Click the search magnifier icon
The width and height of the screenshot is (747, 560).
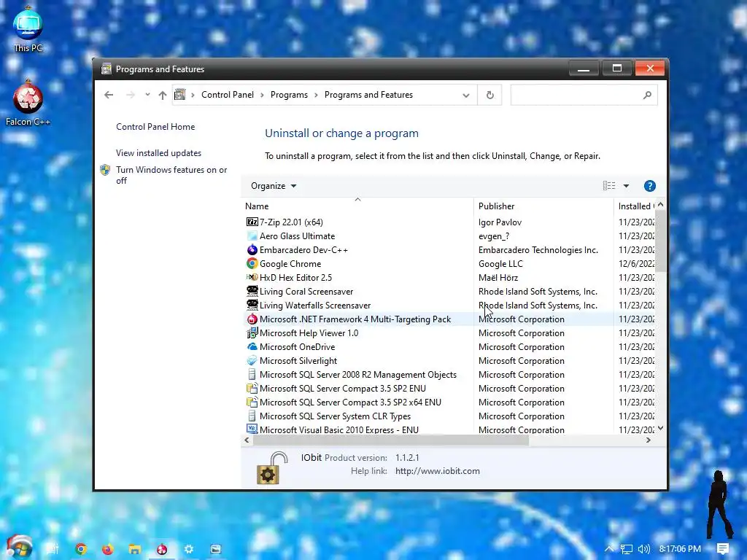coord(647,95)
